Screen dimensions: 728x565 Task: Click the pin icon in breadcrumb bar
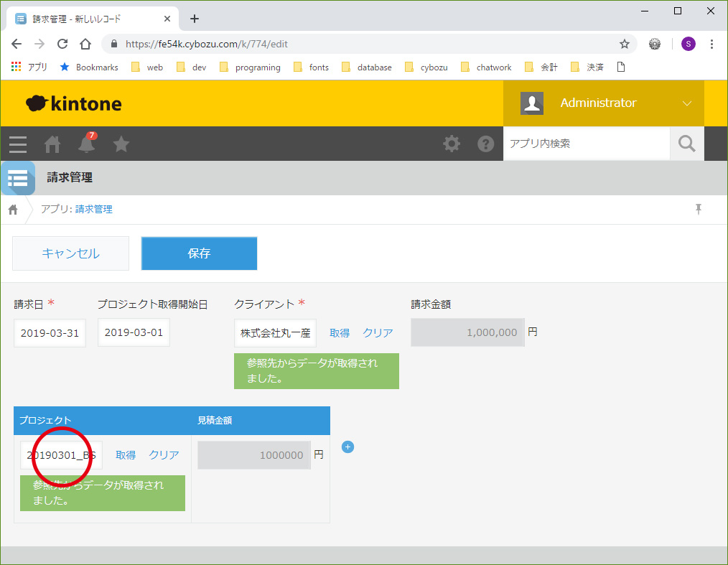698,209
